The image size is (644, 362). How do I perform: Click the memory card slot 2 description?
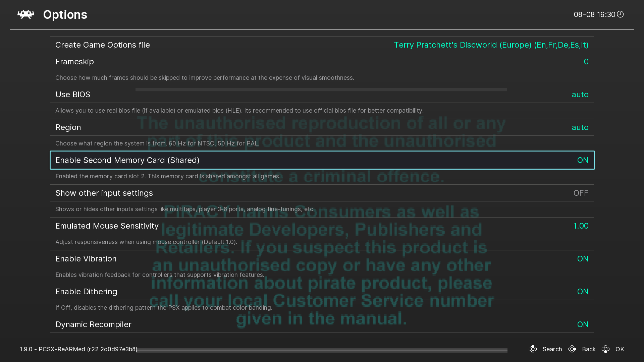[168, 176]
